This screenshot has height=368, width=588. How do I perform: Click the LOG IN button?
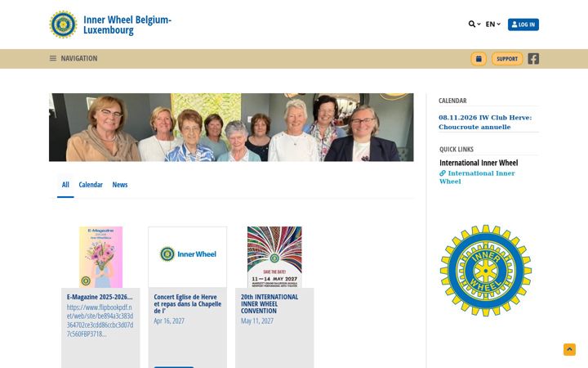click(523, 25)
